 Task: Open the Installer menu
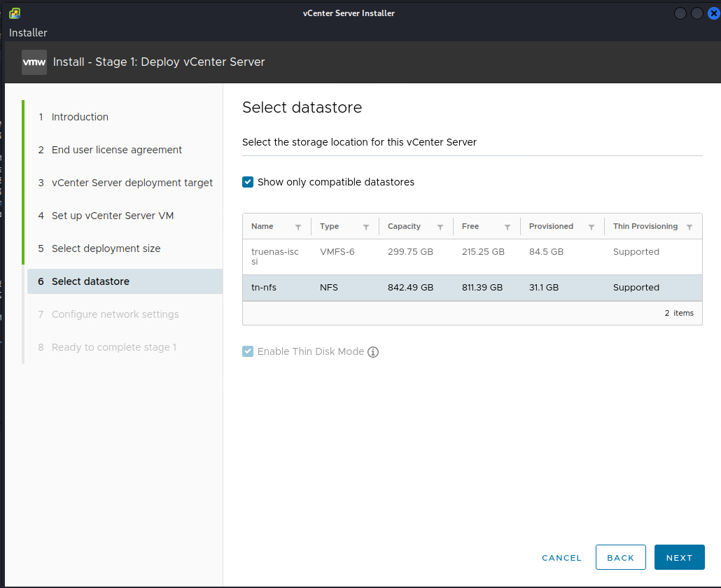28,33
